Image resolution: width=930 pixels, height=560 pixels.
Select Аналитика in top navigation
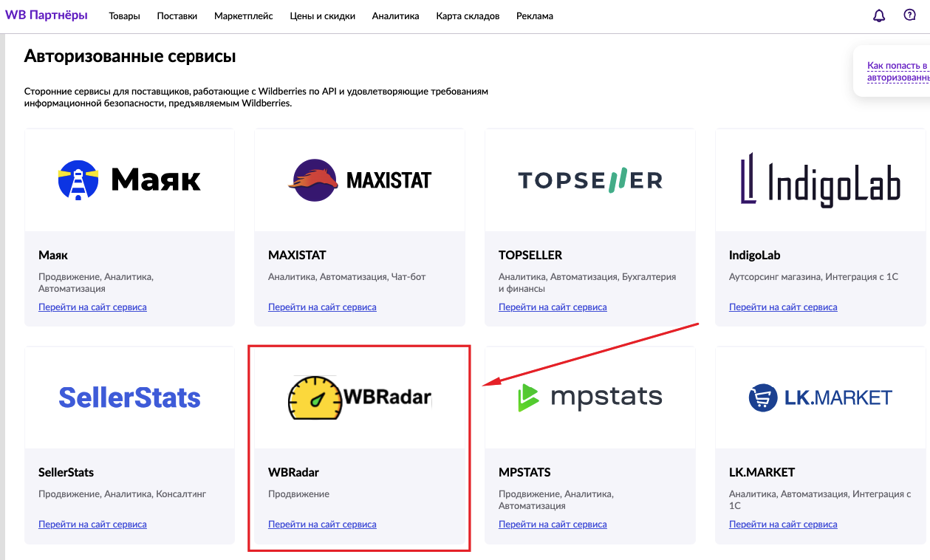tap(395, 16)
